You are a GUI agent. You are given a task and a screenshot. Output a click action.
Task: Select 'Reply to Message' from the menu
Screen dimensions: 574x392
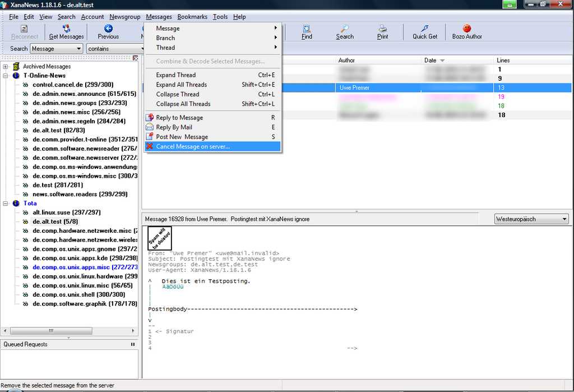[179, 118]
